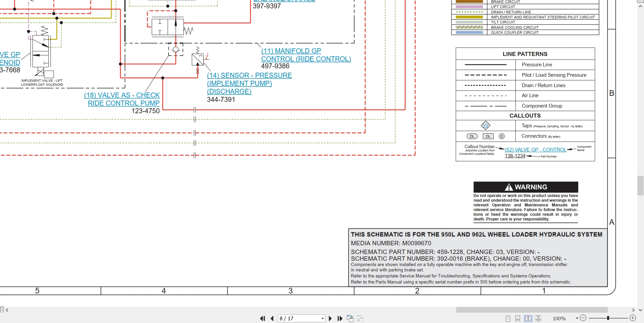
Task: Open the (11) Manifold GP Control link
Action: (x=306, y=55)
